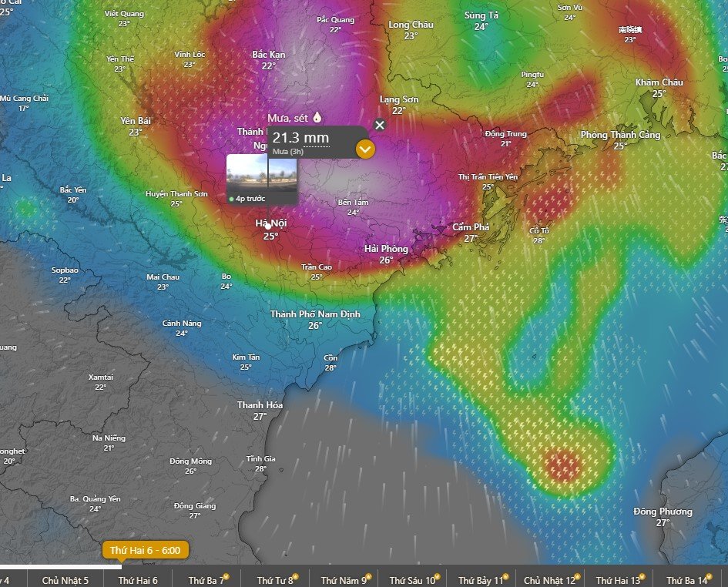Go to Chủ Nhật 12 forecast day

tap(549, 580)
